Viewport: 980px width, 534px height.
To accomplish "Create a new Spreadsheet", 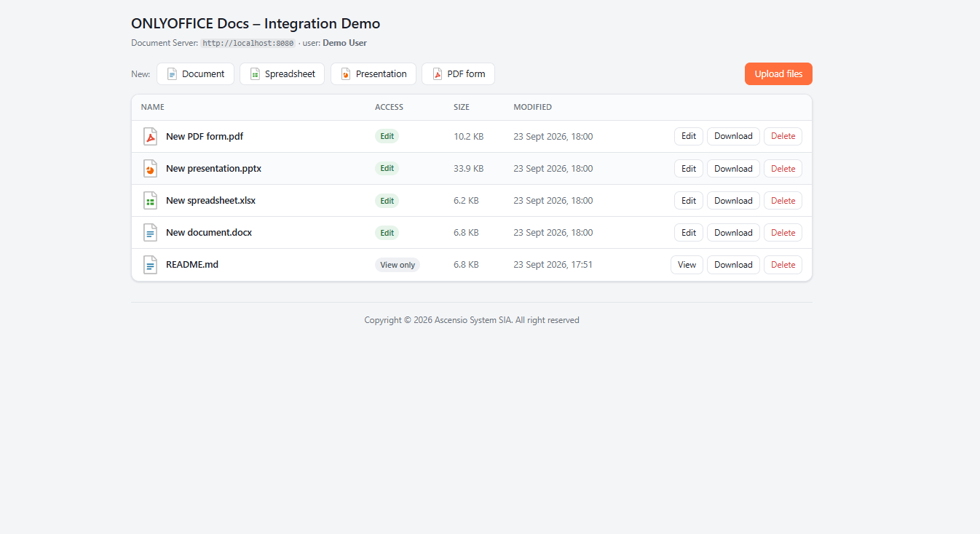I will pyautogui.click(x=282, y=73).
